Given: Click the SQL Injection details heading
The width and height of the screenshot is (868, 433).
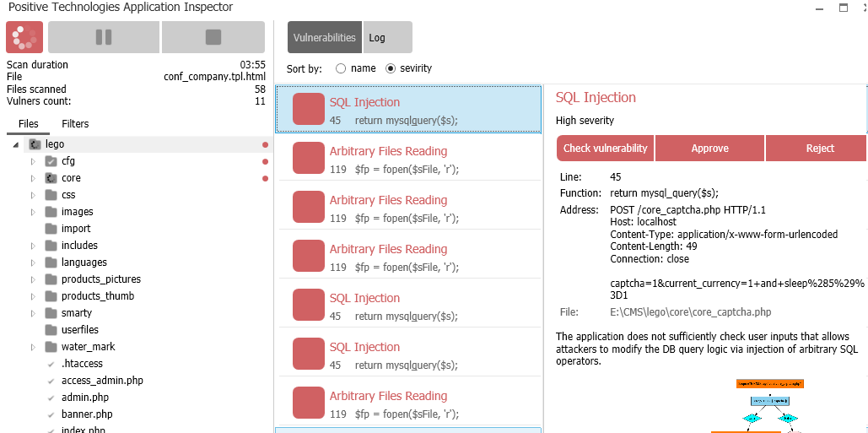Looking at the screenshot, I should point(596,97).
